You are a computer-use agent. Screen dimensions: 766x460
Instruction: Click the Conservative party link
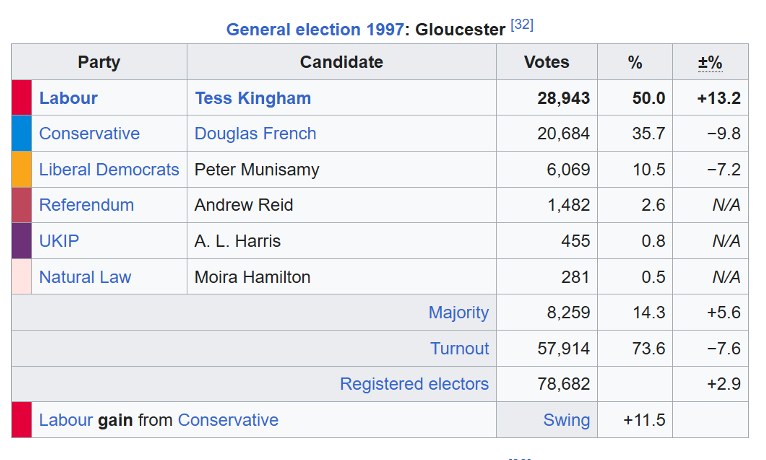point(89,134)
